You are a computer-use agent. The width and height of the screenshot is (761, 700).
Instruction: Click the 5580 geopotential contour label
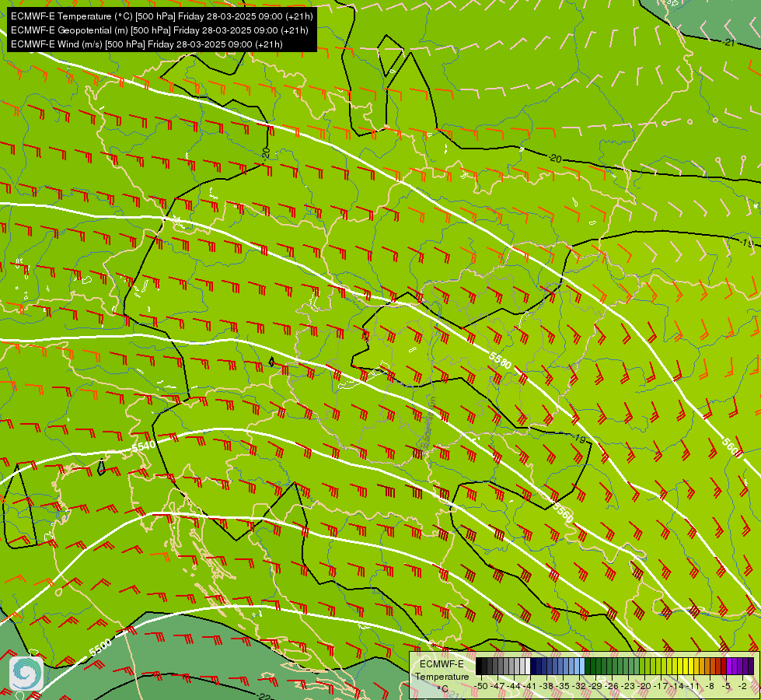point(500,360)
